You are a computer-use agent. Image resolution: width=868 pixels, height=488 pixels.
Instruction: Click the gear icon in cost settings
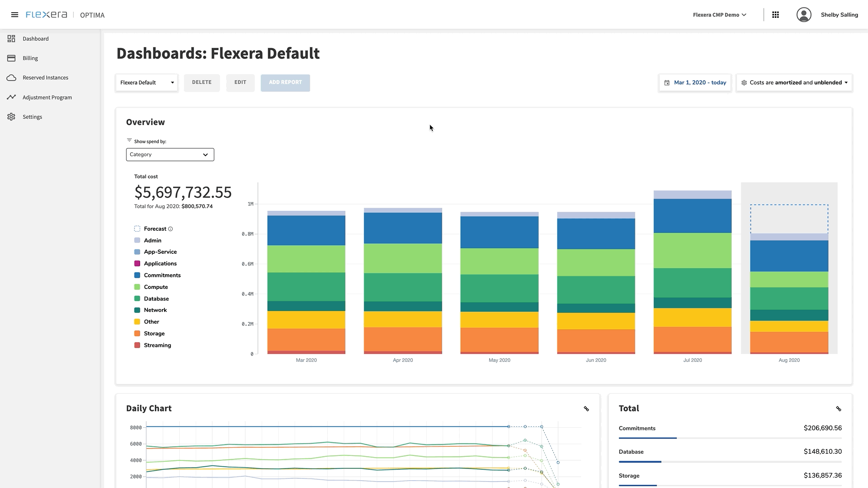coord(744,82)
